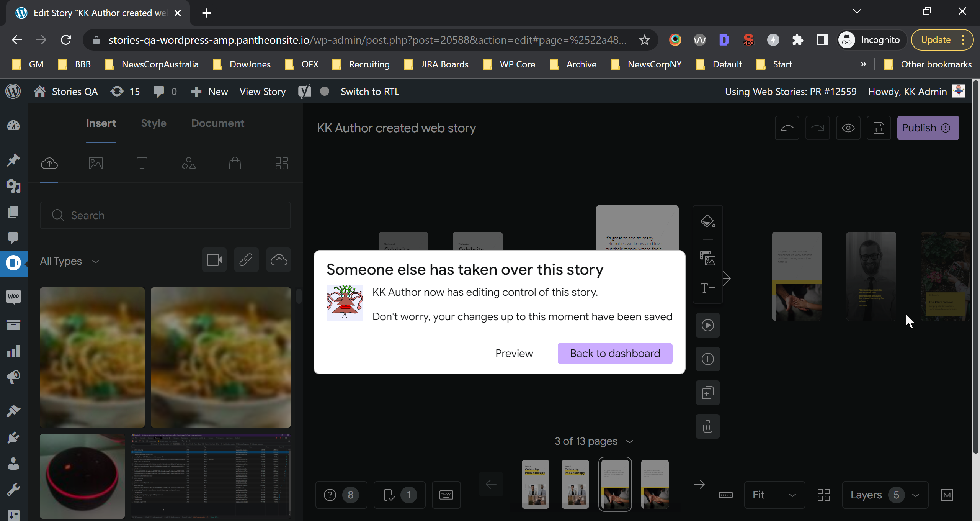Open the Text insert tab

tap(142, 164)
